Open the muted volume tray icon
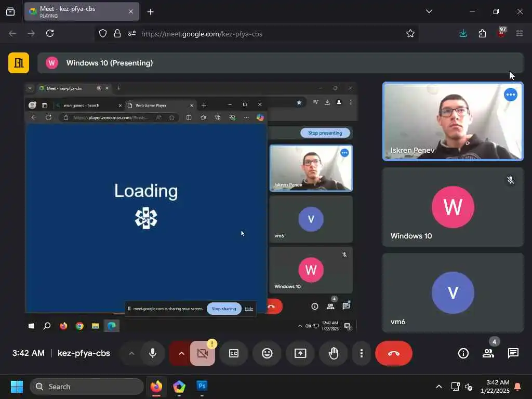The height and width of the screenshot is (399, 532). pyautogui.click(x=469, y=387)
